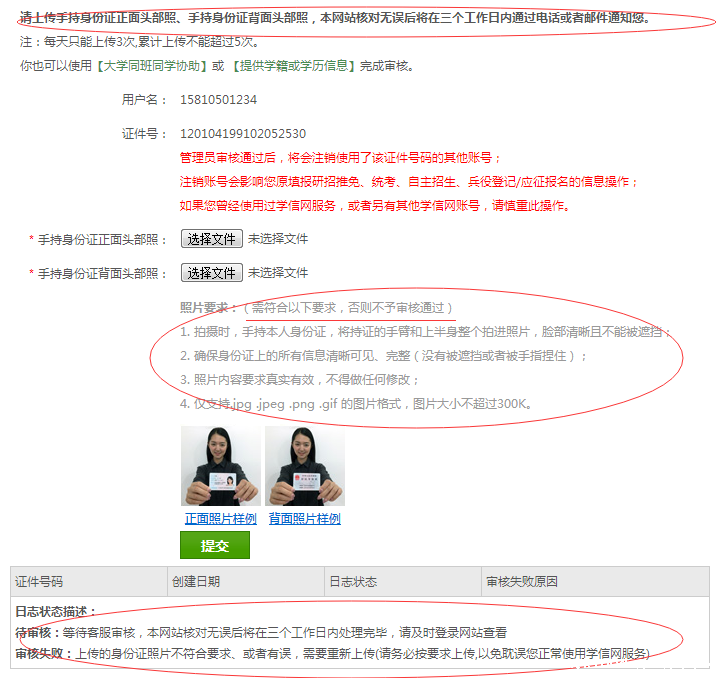
Task: Click the 创建日期 column header
Action: (x=196, y=582)
